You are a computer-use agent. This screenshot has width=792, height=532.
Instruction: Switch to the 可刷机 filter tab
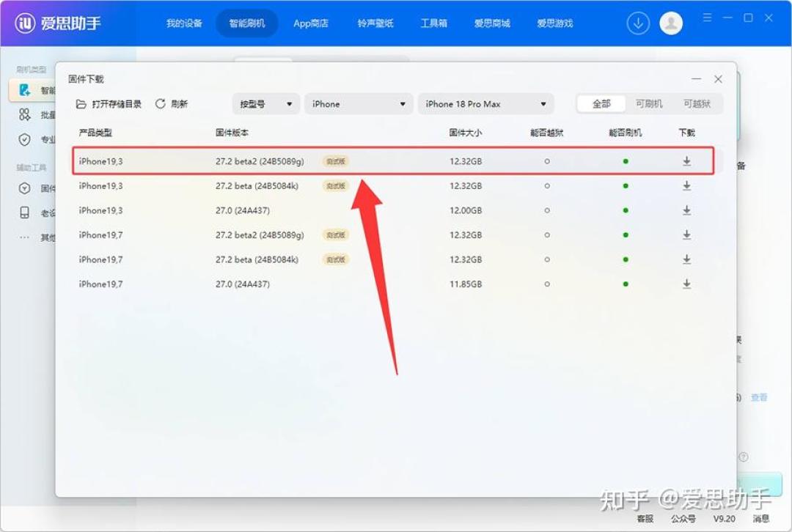click(648, 104)
